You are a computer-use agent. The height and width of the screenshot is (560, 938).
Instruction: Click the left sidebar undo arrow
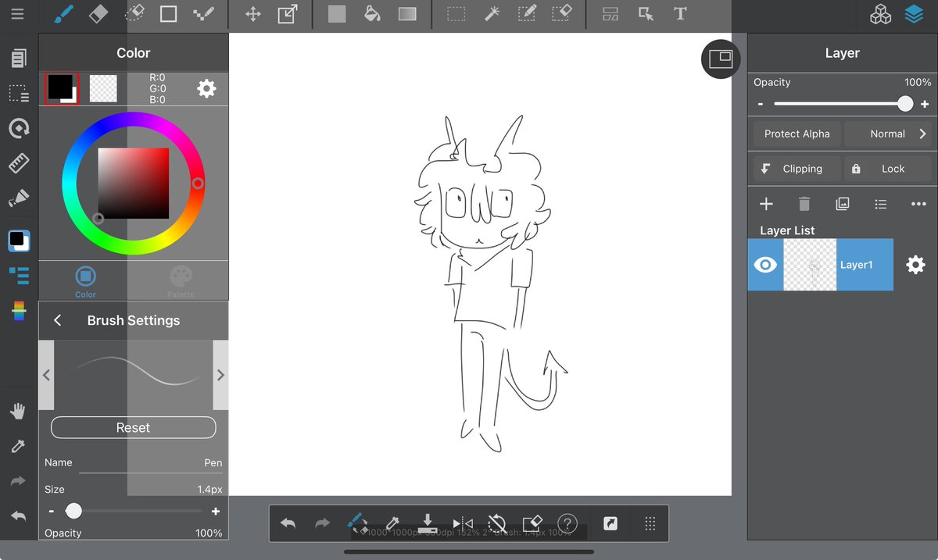[x=18, y=515]
